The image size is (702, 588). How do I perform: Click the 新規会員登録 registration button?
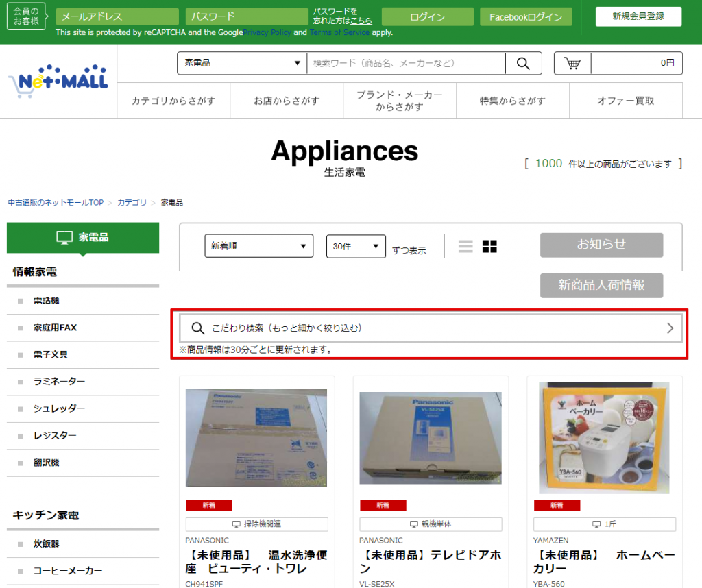pos(638,16)
